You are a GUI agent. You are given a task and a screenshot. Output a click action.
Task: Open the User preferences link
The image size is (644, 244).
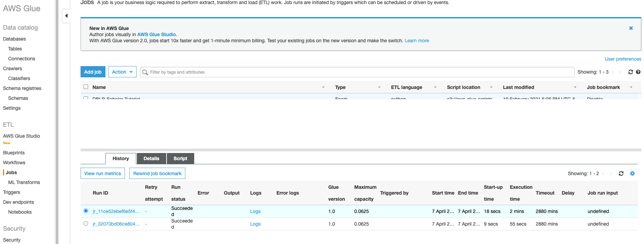(x=622, y=59)
